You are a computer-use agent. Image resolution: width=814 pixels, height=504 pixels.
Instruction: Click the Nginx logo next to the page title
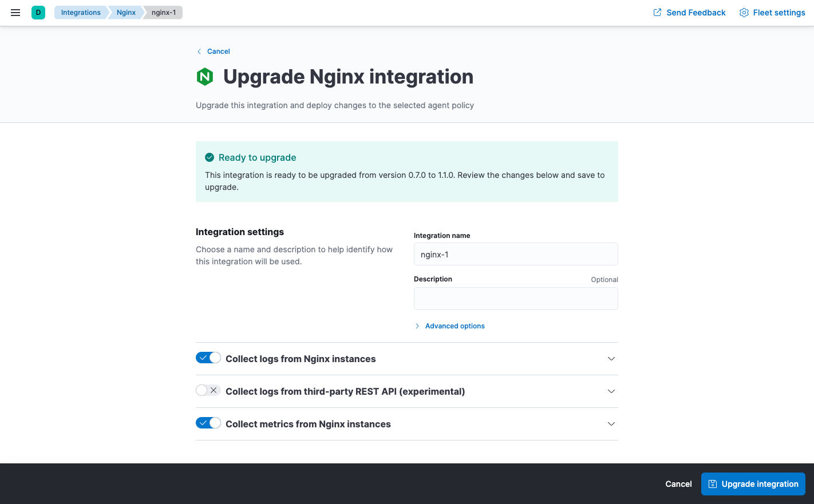[x=205, y=76]
